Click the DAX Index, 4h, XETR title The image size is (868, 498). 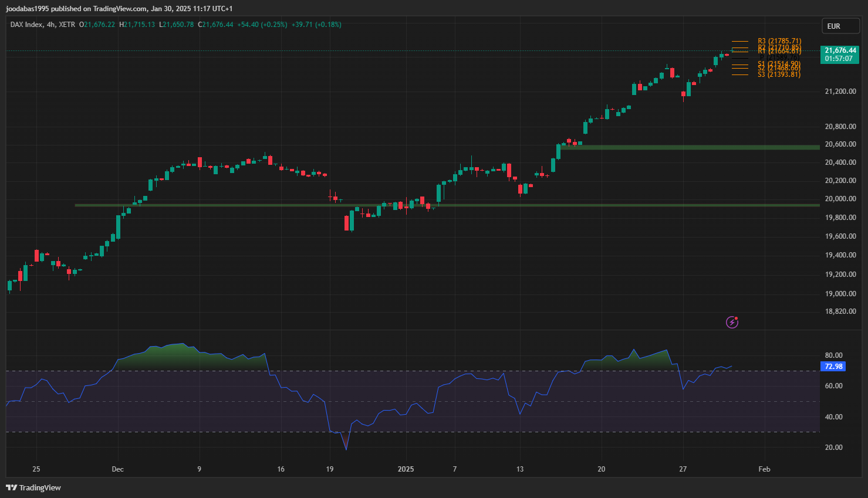[43, 25]
